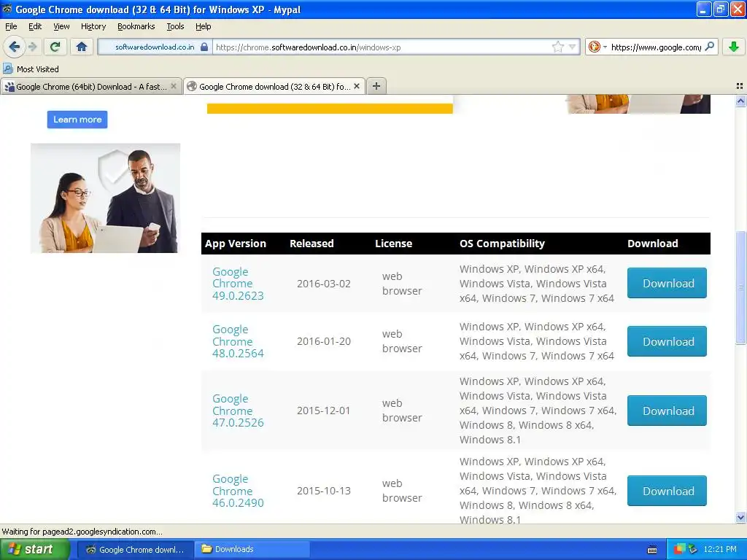Open Google Chrome 49.0.2623 version link
747x560 pixels.
238,284
